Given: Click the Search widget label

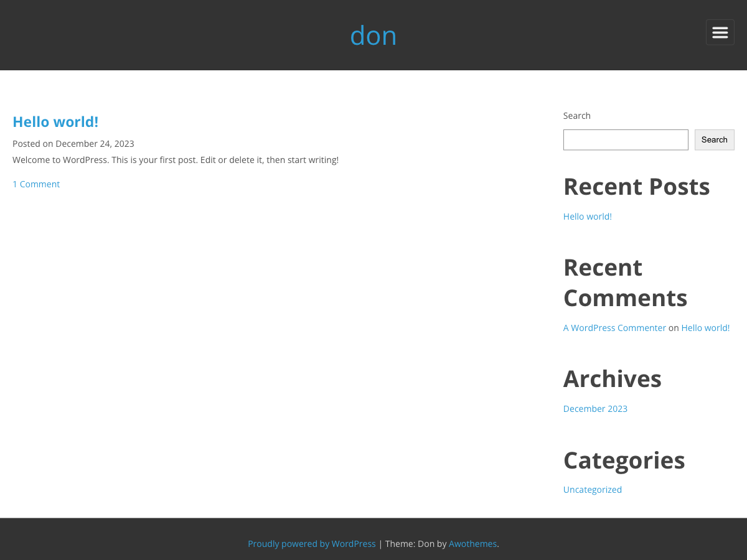Looking at the screenshot, I should (576, 115).
